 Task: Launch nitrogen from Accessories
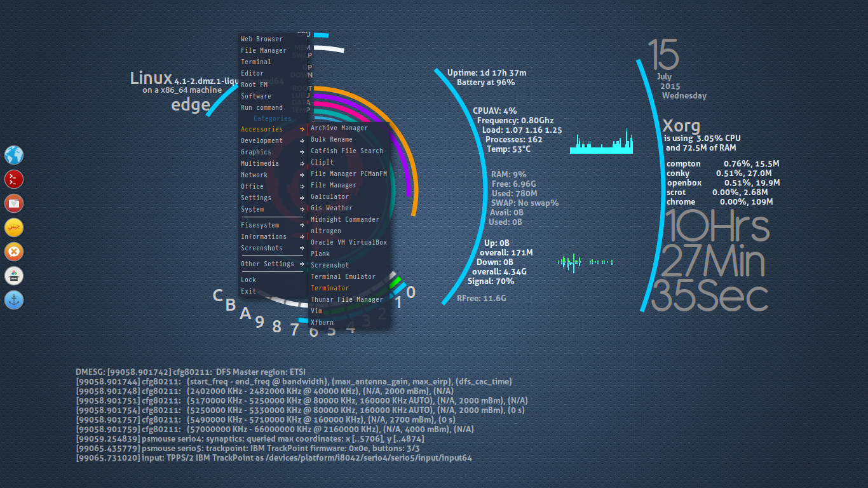pos(349,231)
